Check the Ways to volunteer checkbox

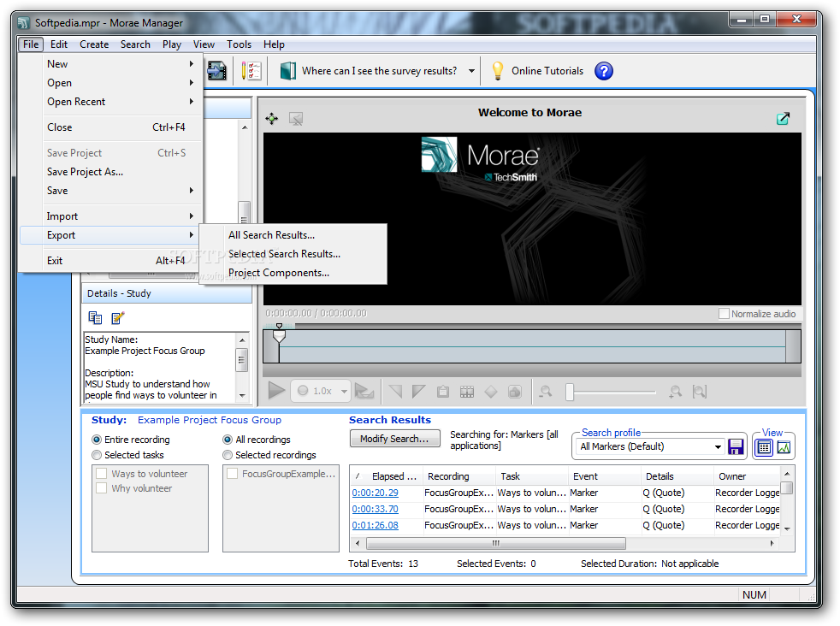pos(101,474)
